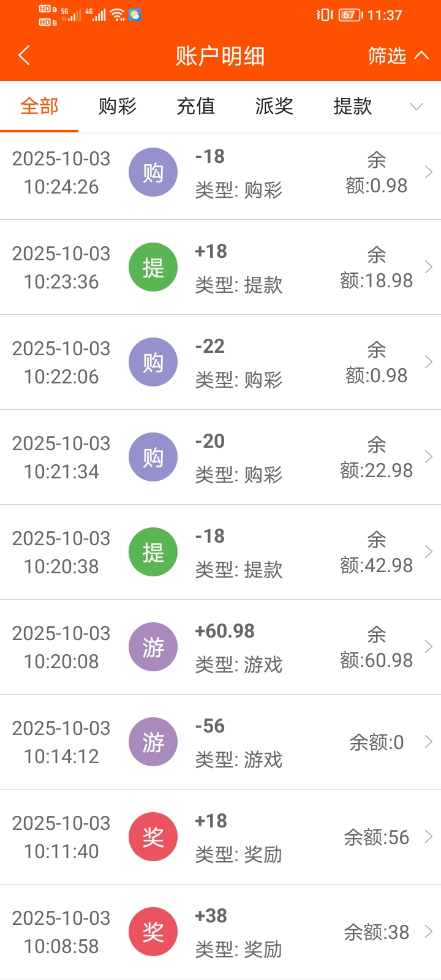Switch to the 购彩 tab
This screenshot has width=441, height=980.
pyautogui.click(x=118, y=107)
